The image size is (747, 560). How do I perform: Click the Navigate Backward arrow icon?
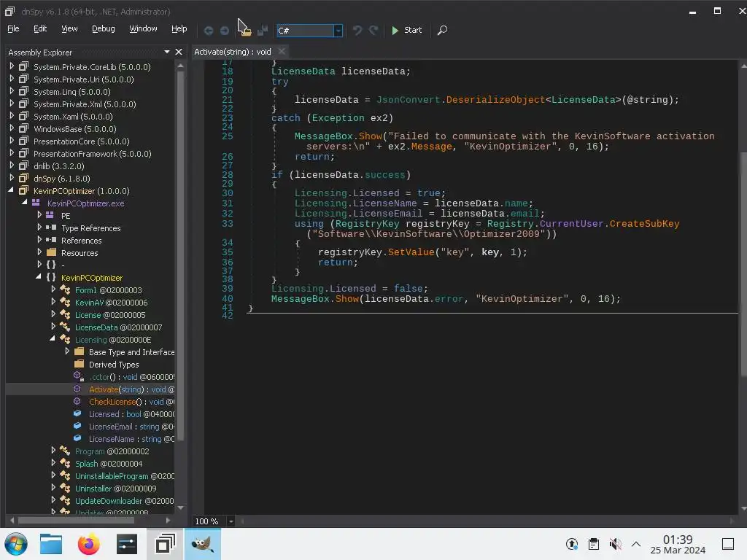point(208,31)
